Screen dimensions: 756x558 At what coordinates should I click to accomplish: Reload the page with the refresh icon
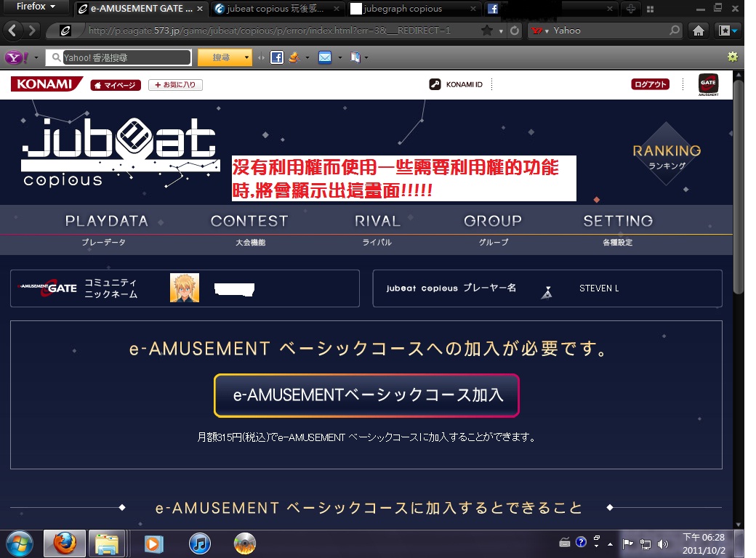point(515,31)
